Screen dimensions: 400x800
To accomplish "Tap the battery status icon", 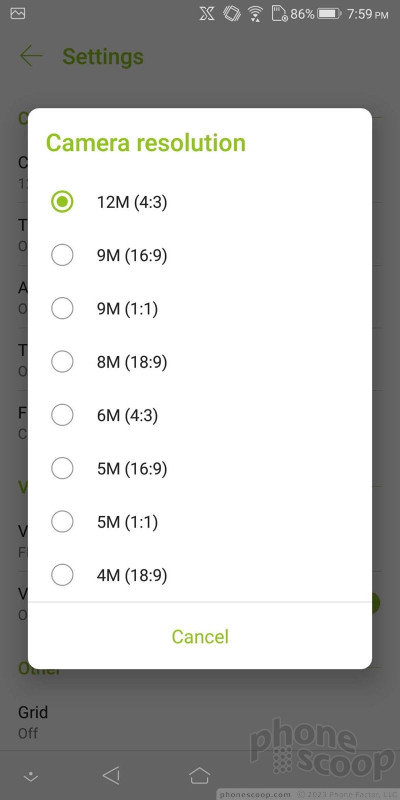I will pyautogui.click(x=329, y=14).
